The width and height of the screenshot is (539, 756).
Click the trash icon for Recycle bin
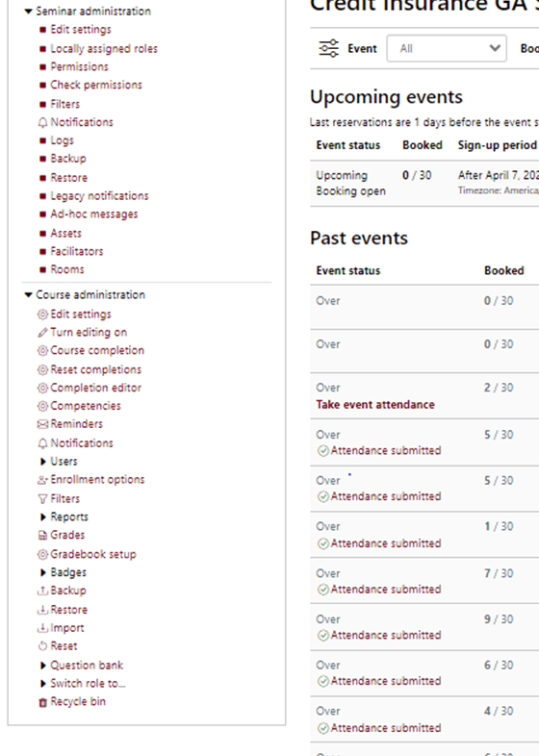(x=43, y=702)
